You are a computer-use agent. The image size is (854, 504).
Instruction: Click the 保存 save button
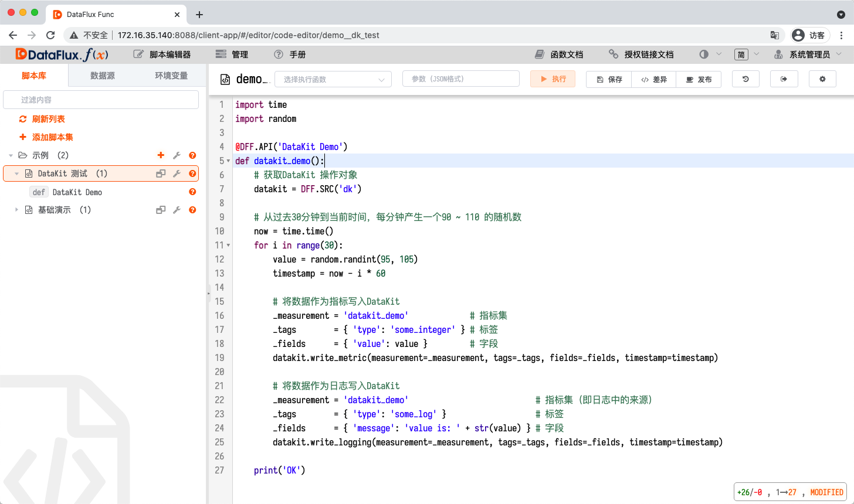point(609,79)
